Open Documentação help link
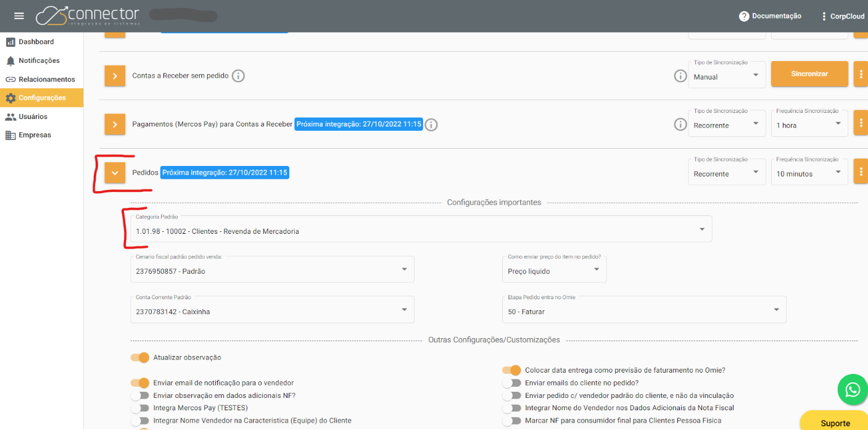Screen dimensions: 868x430 [x=770, y=16]
